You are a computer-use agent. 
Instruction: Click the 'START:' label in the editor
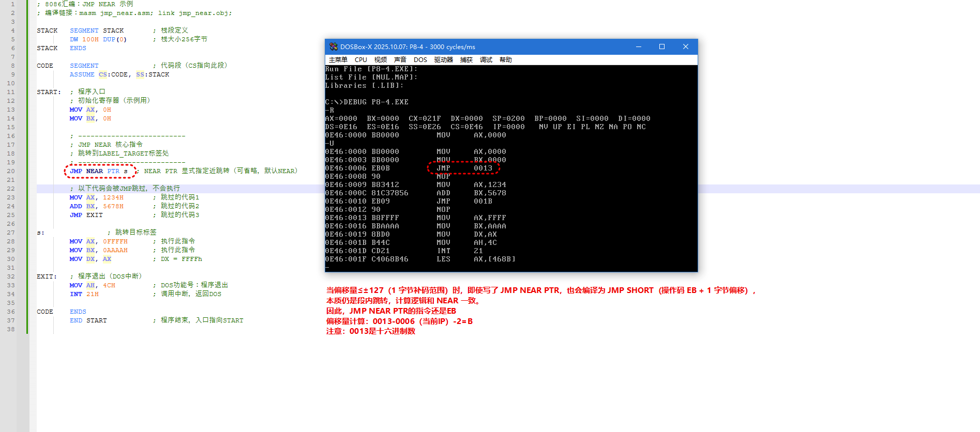(x=49, y=92)
